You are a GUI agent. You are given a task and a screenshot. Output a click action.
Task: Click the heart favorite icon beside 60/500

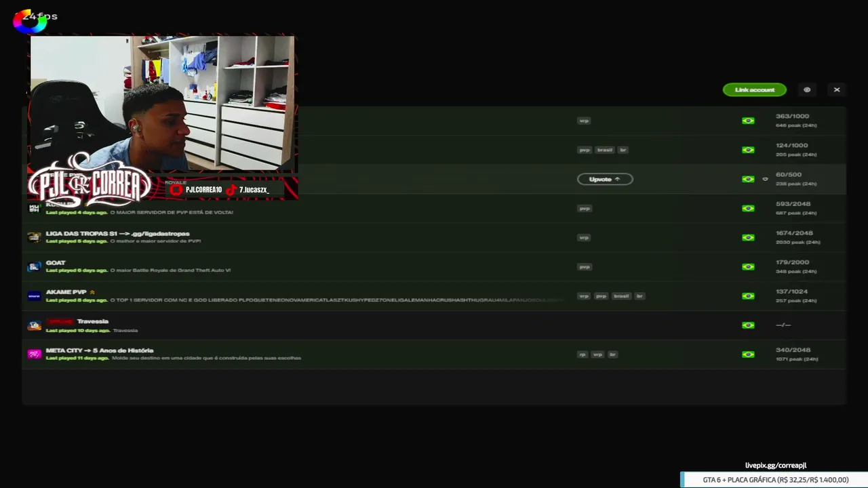point(765,179)
